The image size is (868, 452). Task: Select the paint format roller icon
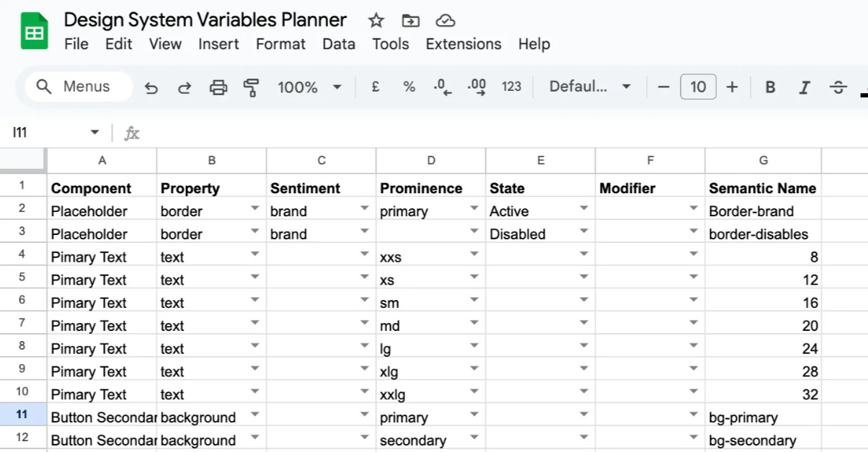pos(251,87)
